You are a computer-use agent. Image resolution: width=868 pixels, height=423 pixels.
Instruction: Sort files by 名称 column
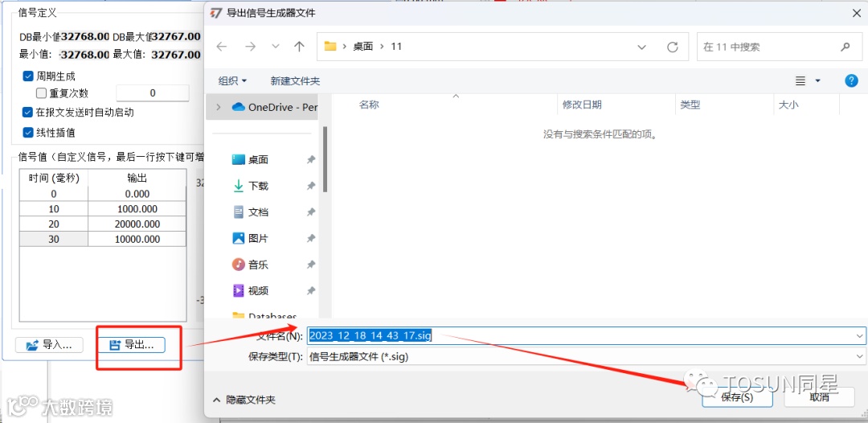[x=369, y=105]
